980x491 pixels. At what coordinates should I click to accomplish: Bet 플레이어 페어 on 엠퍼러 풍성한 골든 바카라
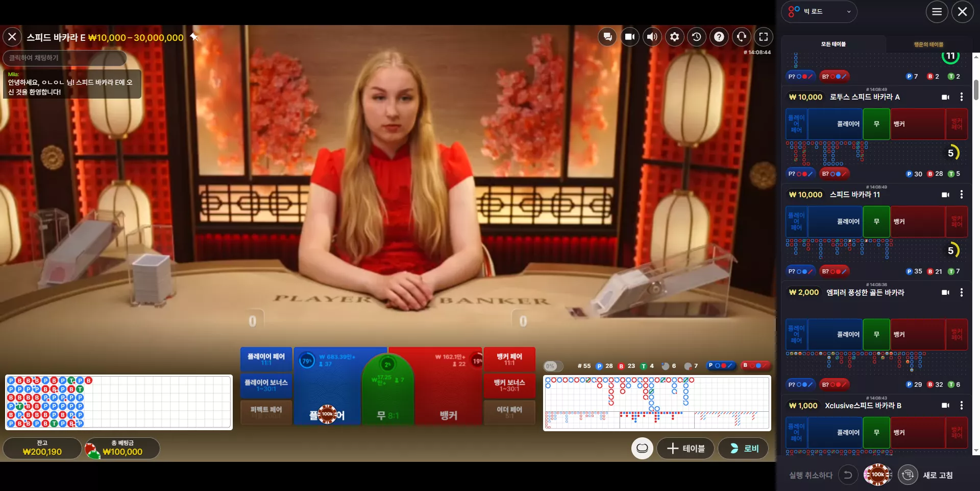(797, 334)
